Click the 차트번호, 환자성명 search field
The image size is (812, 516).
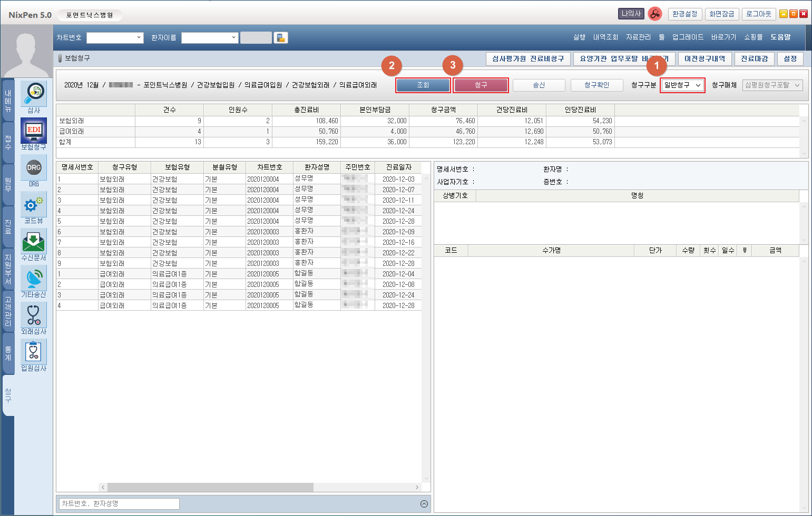119,504
